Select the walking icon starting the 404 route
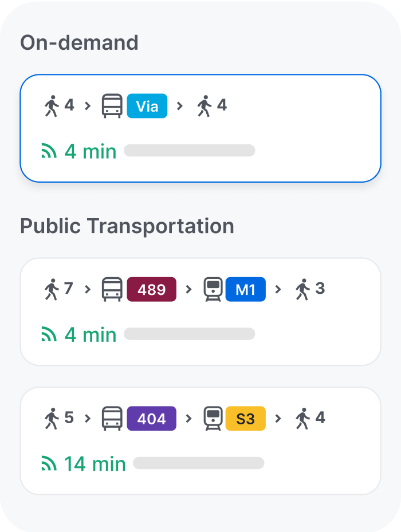The image size is (401, 532). click(x=52, y=418)
